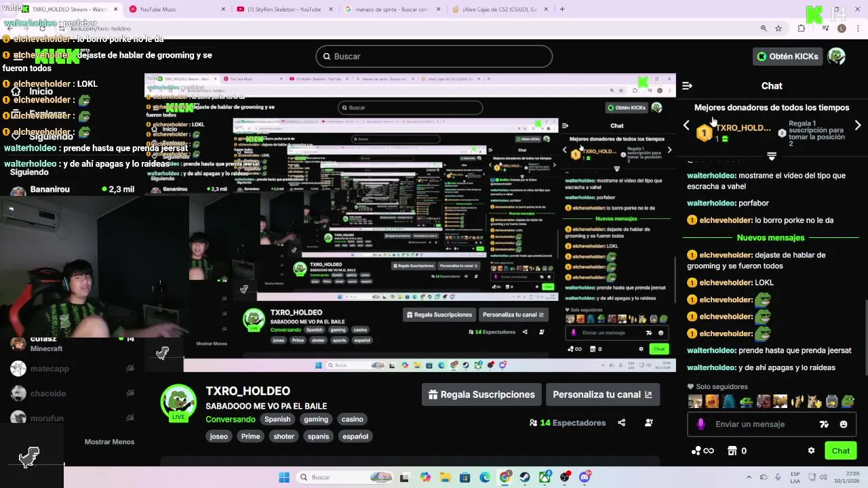Image resolution: width=868 pixels, height=488 pixels.
Task: Click Personaliza tu canal button
Action: (601, 394)
